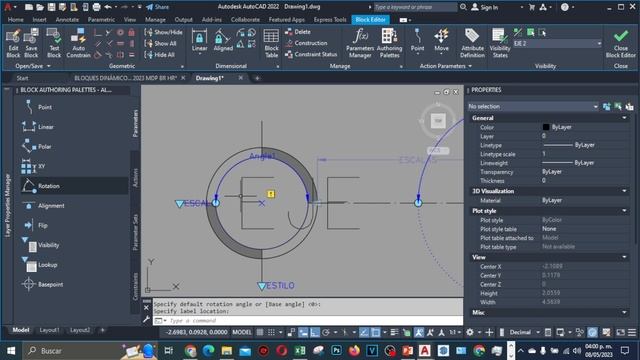Toggle polar tracking in status bar
Screen dimensions: 640x360
click(326, 332)
